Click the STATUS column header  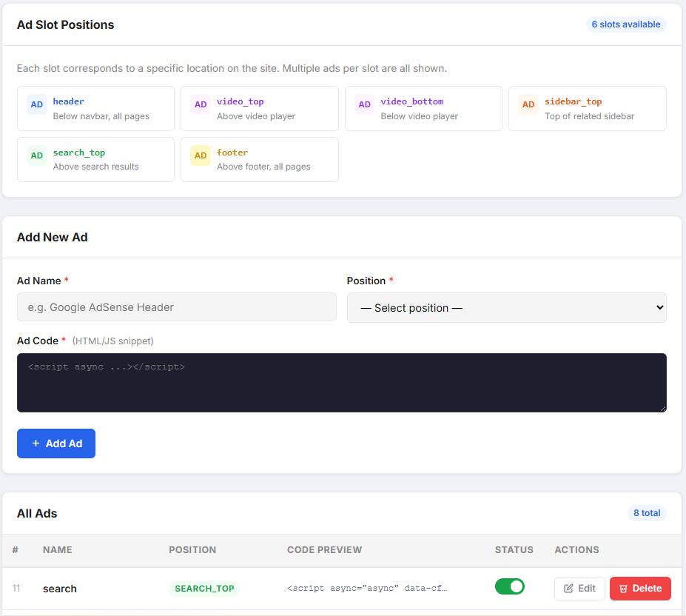pyautogui.click(x=514, y=550)
